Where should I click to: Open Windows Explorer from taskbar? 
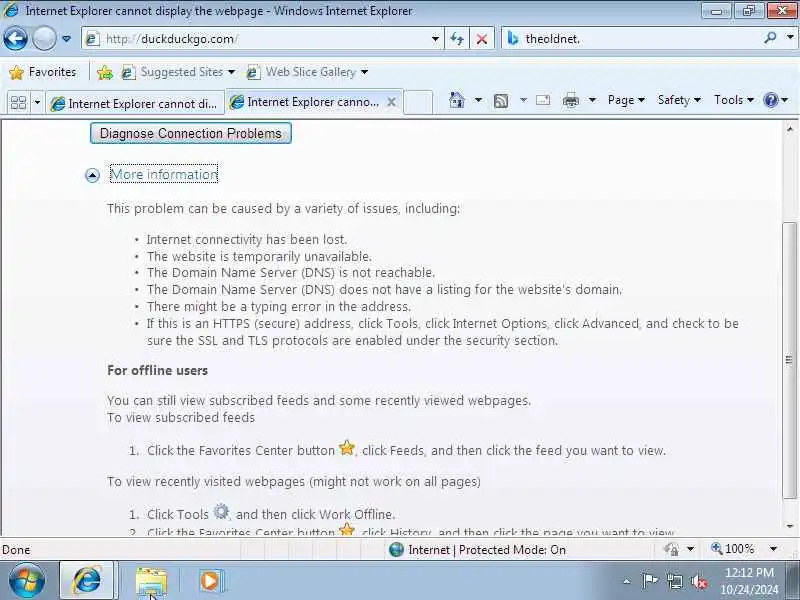point(151,581)
